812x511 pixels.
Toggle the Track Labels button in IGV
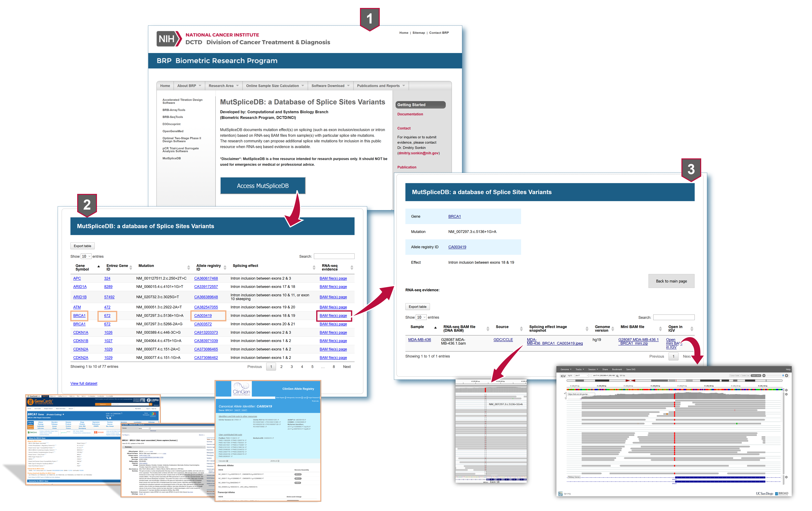pyautogui.click(x=756, y=376)
